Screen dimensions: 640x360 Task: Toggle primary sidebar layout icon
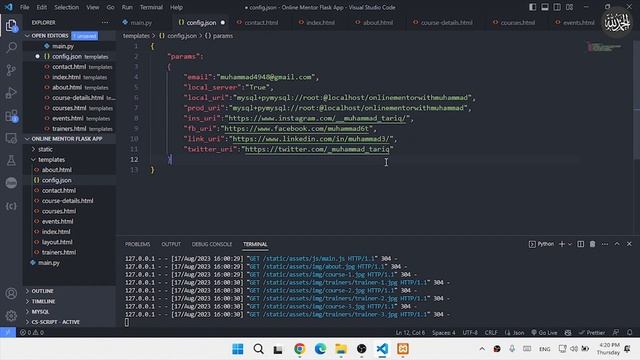coord(532,7)
